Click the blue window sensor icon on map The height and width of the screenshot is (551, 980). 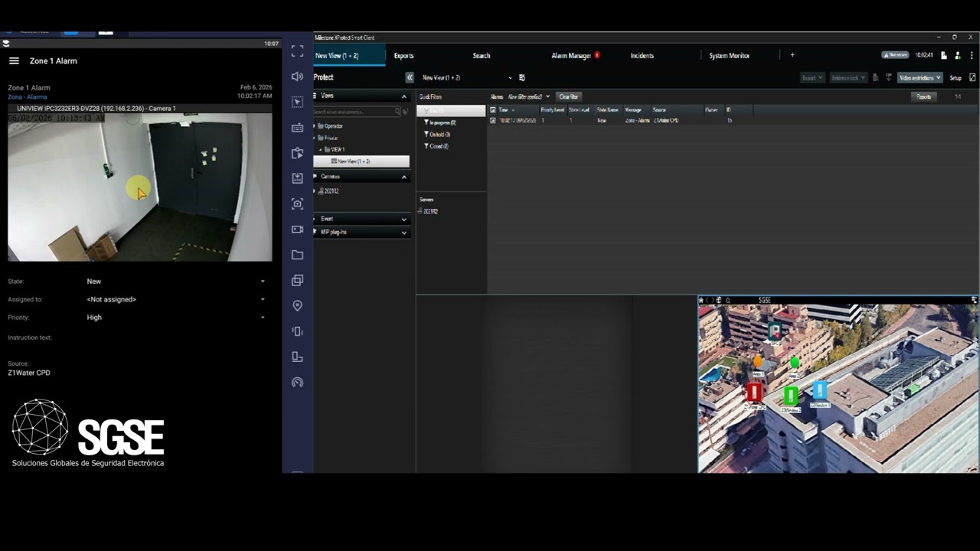[820, 390]
